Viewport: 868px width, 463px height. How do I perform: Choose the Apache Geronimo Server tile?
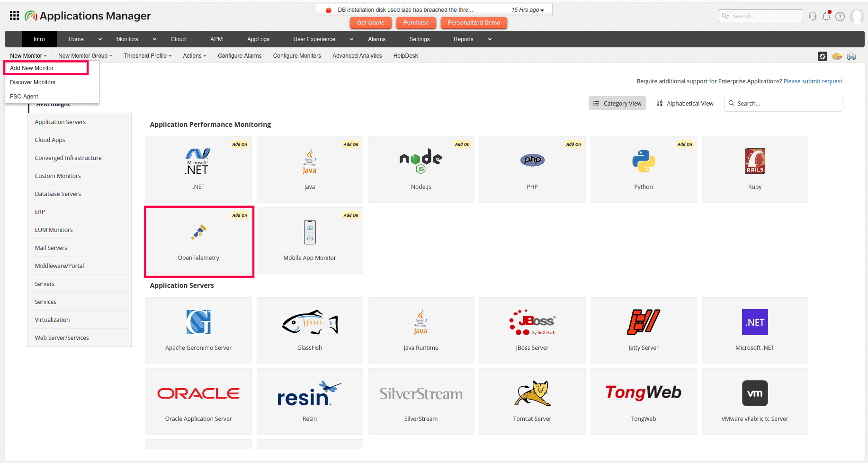(198, 330)
